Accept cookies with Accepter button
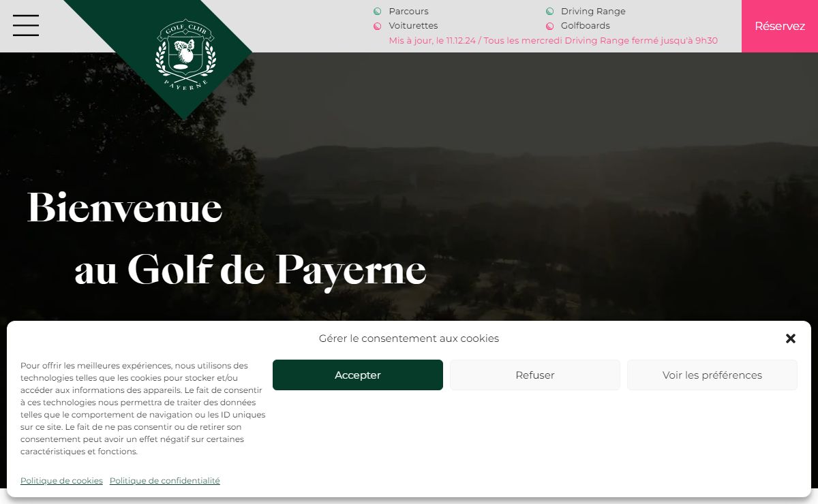Screen dimensions: 818x504 (x=358, y=375)
